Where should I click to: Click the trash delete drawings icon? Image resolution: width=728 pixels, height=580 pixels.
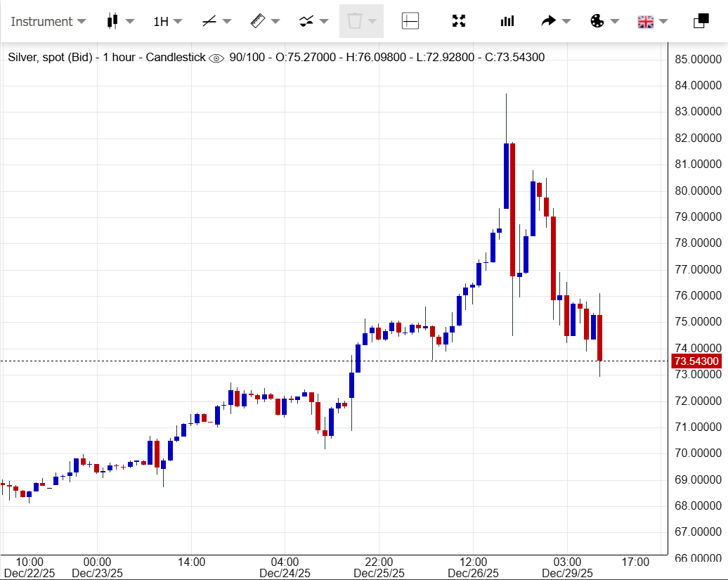click(355, 21)
